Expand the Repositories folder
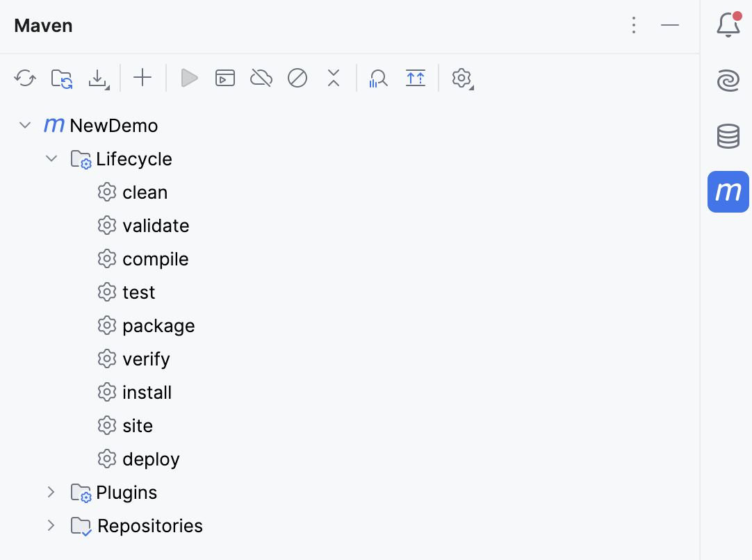The image size is (752, 560). [51, 526]
